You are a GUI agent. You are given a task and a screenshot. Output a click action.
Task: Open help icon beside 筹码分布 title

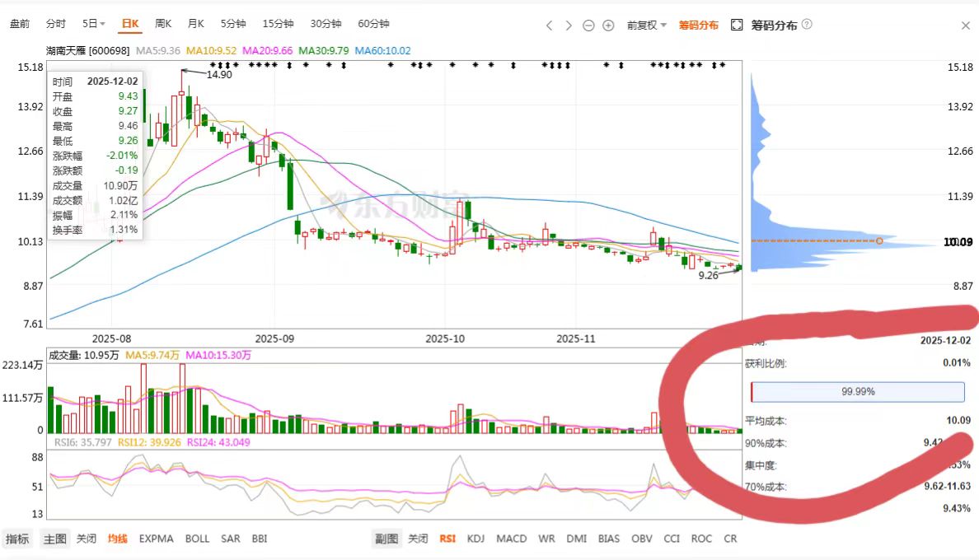(807, 25)
